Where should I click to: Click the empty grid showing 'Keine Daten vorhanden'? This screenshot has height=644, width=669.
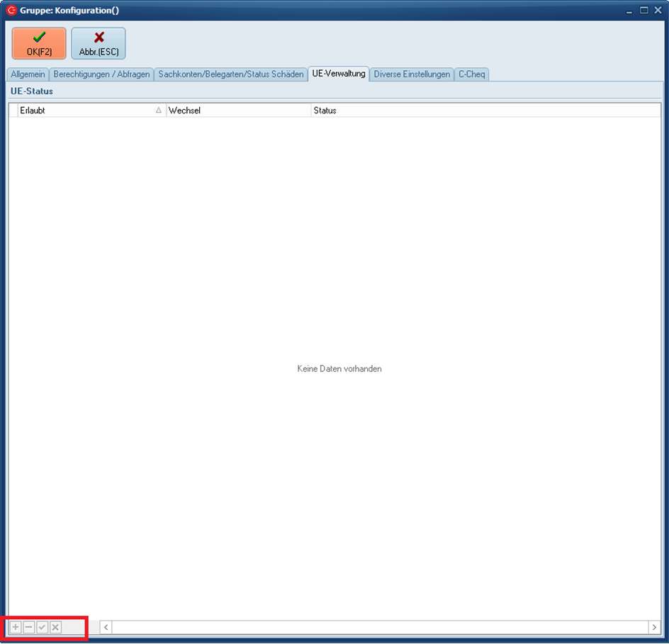click(339, 368)
